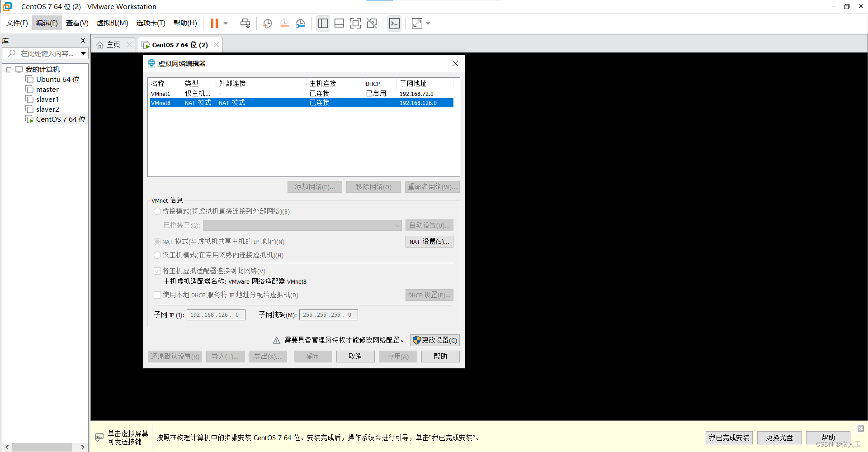Open the 选项卡(T) menu
This screenshot has width=868, height=452.
151,23
